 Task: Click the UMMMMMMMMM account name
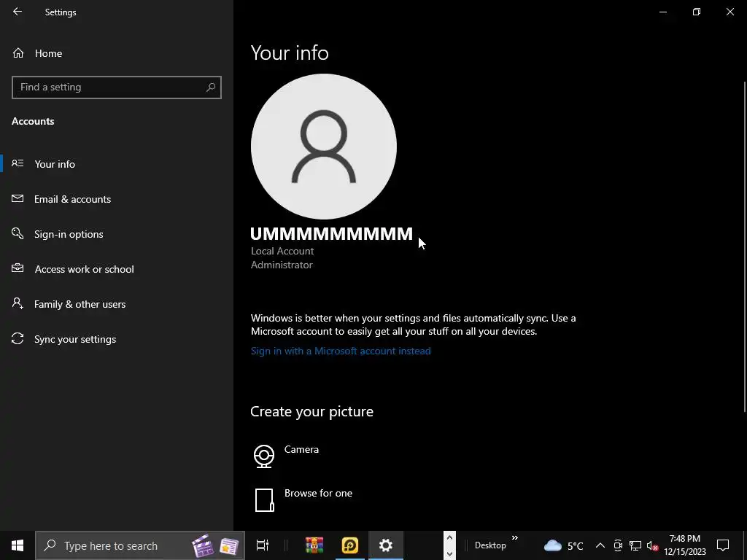(x=332, y=234)
